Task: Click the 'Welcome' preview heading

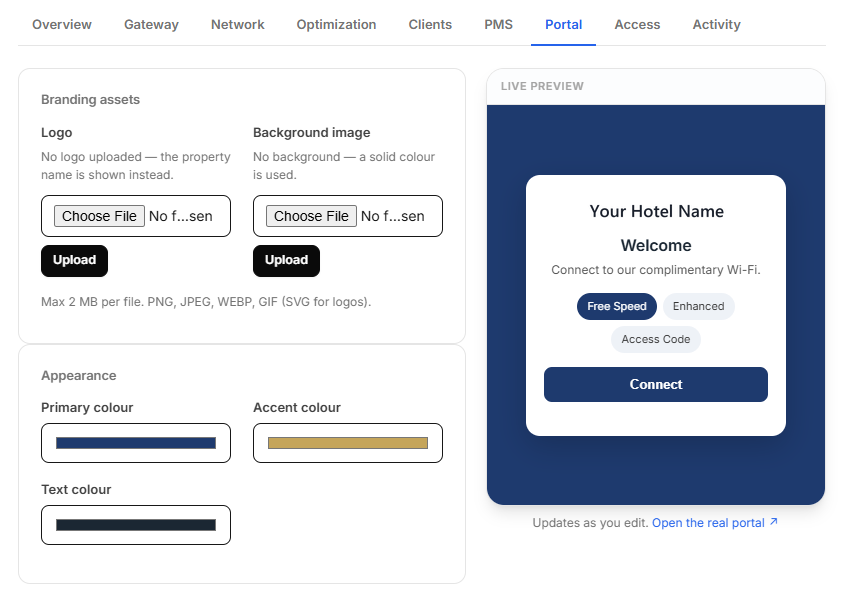Action: pos(656,245)
